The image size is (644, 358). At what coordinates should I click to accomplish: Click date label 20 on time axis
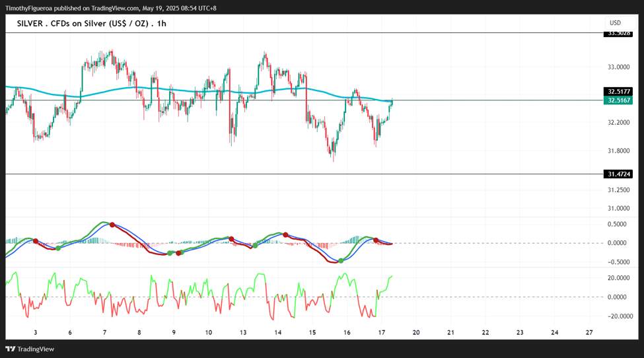tap(416, 332)
